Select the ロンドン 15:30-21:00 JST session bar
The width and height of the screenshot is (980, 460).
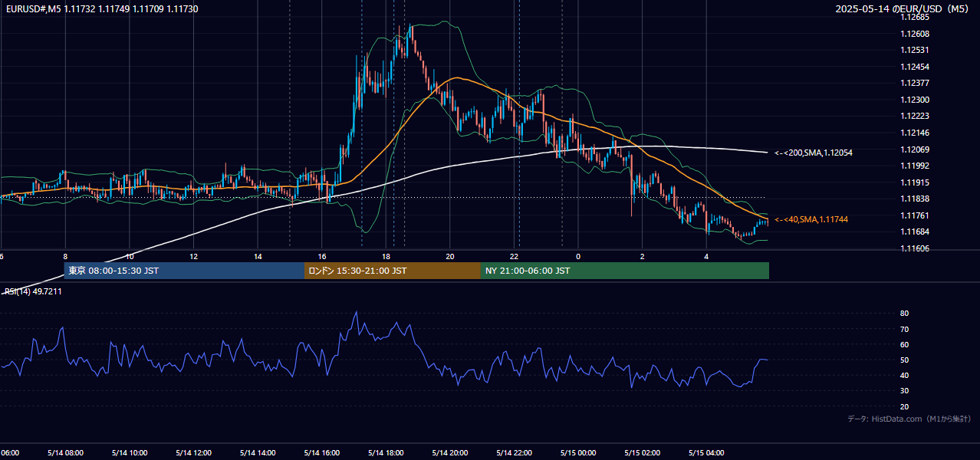point(393,271)
